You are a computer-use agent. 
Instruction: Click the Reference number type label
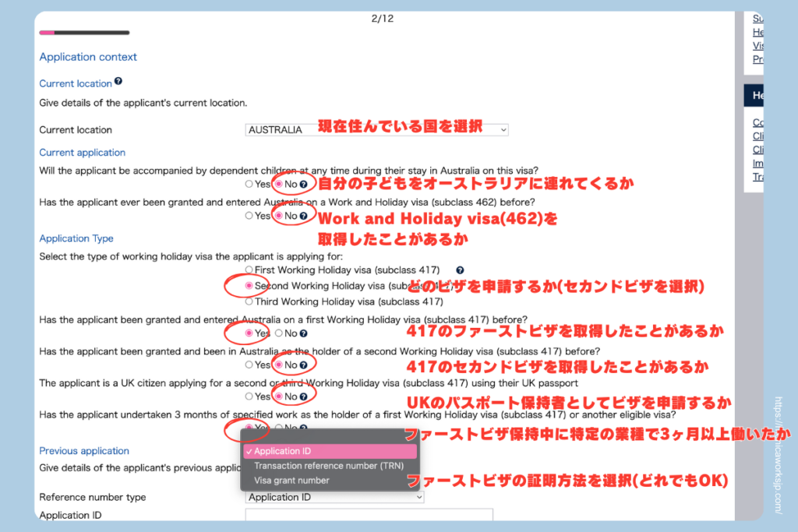click(93, 498)
